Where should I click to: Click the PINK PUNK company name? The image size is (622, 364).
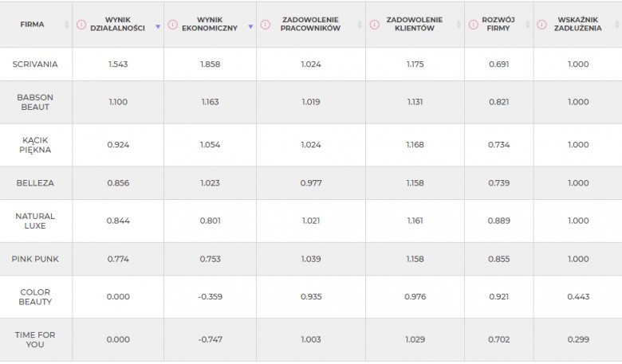[35, 259]
